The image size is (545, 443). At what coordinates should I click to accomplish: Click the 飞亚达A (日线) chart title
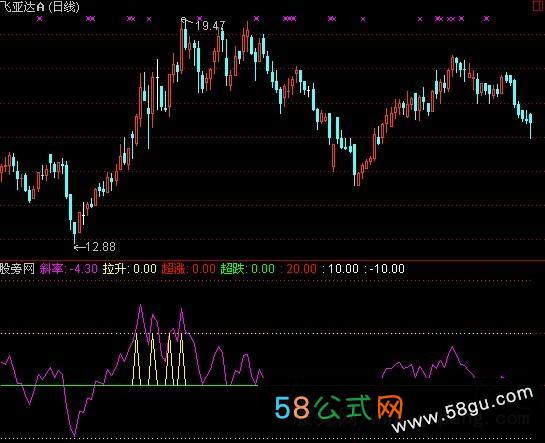40,7
